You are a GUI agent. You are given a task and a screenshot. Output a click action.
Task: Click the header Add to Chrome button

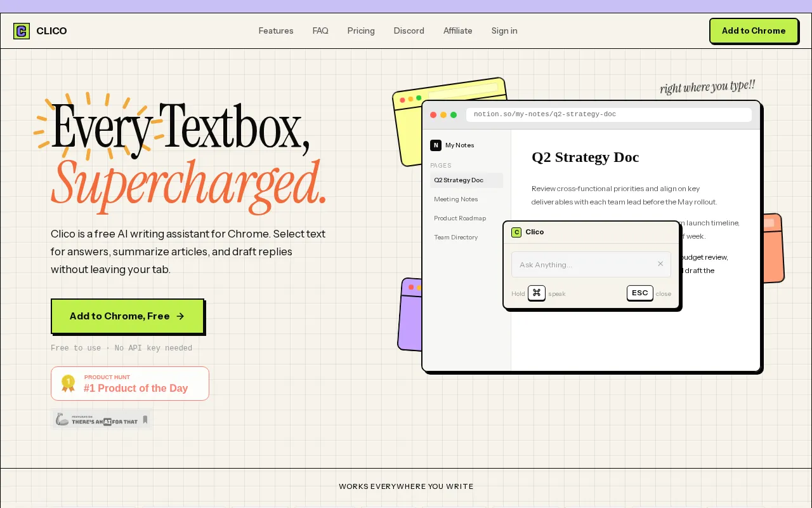(754, 30)
